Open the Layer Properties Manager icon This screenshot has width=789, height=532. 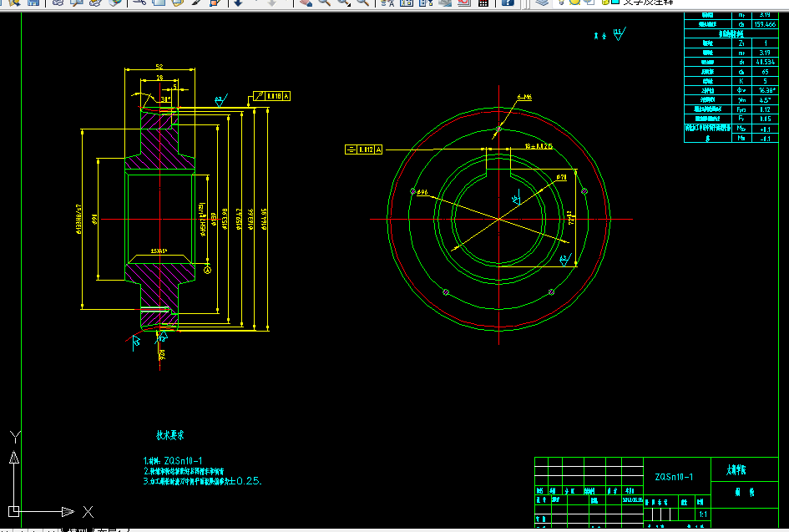pos(541,3)
